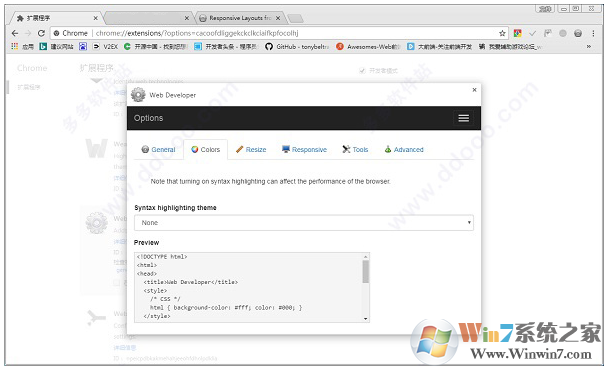Reload the page using refresh icon

[x=41, y=33]
